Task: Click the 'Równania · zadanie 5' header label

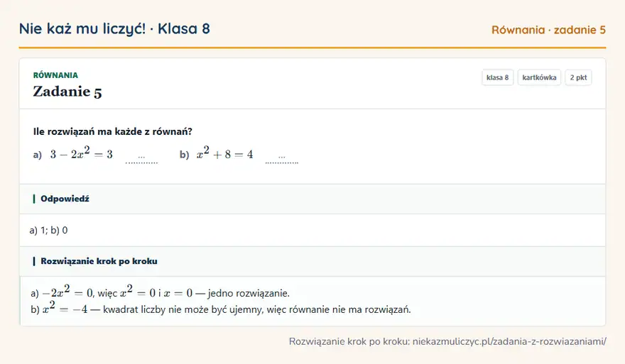Action: (548, 30)
